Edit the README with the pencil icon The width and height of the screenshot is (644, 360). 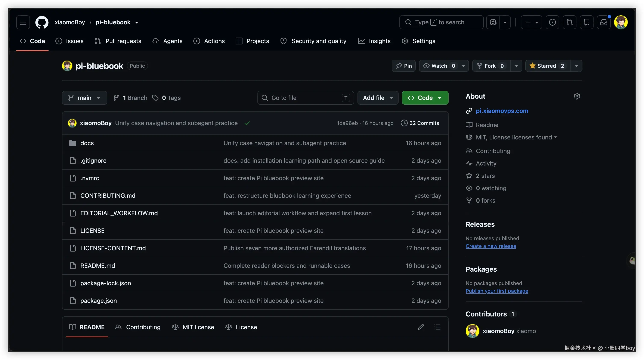(421, 327)
